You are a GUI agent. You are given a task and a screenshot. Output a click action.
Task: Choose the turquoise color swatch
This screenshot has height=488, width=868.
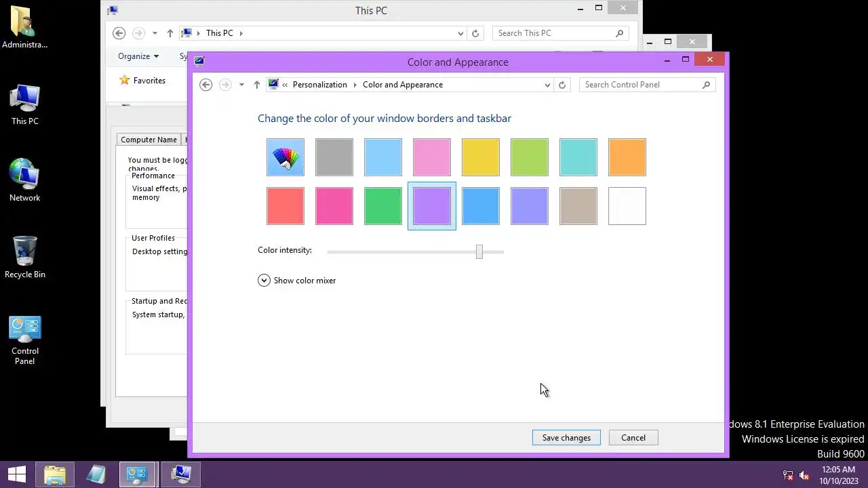[x=578, y=157]
